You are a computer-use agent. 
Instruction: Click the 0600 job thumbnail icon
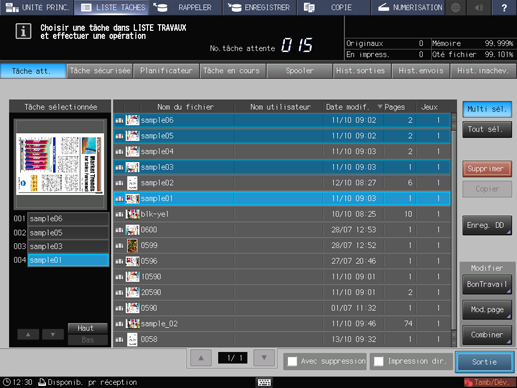click(x=132, y=230)
